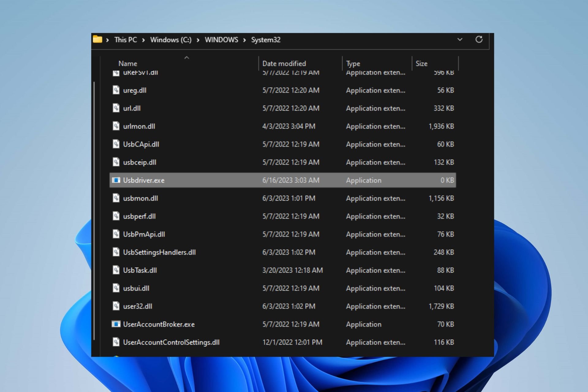588x392 pixels.
Task: Expand the chevron after Windows (C:)
Action: tap(198, 40)
